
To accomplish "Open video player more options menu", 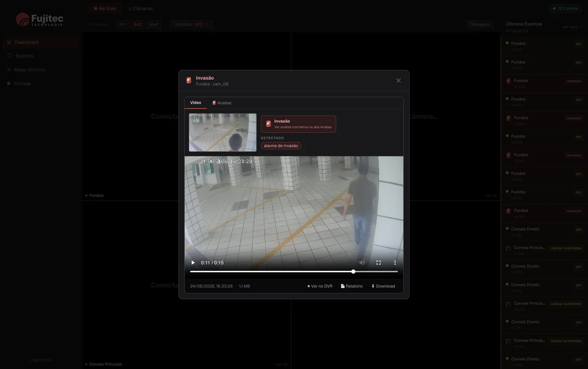I will 395,263.
